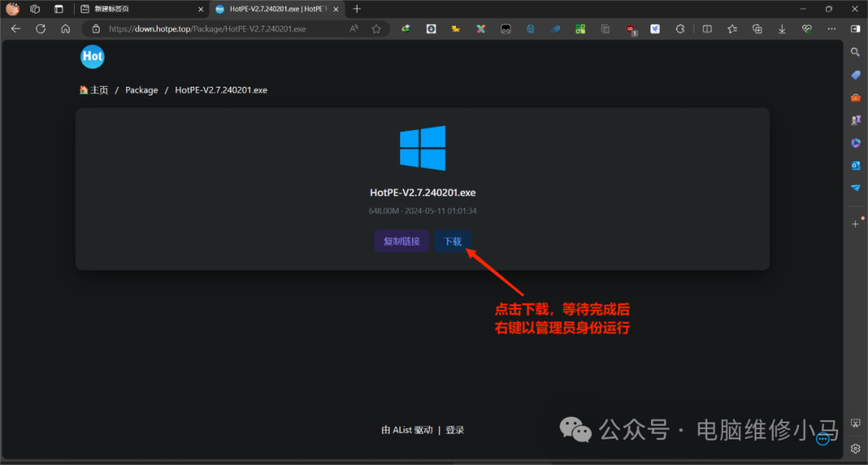Click the read aloud icon
Image resolution: width=868 pixels, height=465 pixels.
(x=354, y=29)
